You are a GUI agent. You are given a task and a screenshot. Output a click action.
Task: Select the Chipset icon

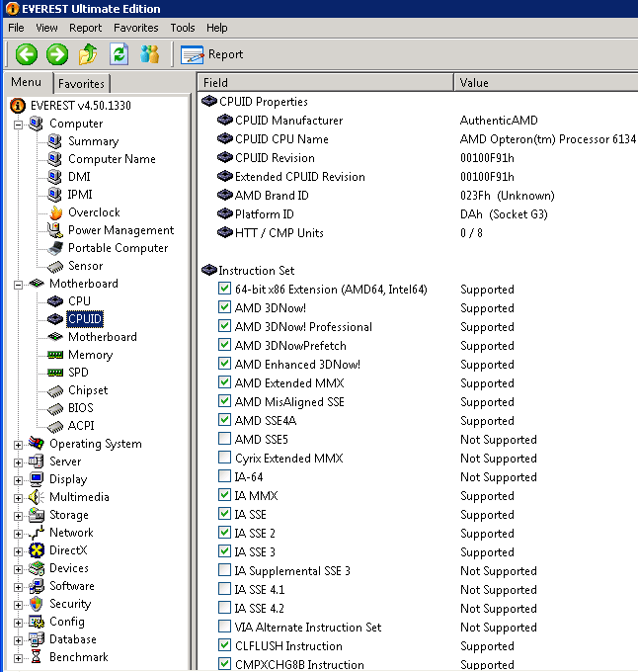click(x=54, y=391)
